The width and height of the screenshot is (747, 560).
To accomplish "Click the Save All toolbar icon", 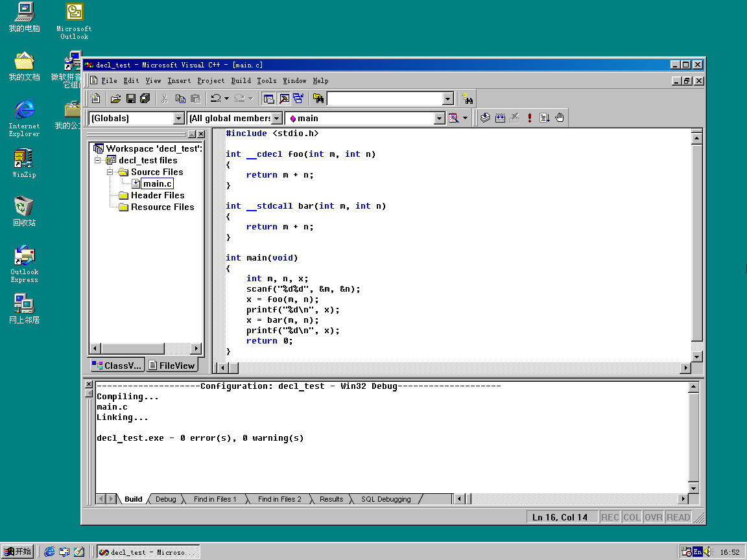I will click(145, 99).
